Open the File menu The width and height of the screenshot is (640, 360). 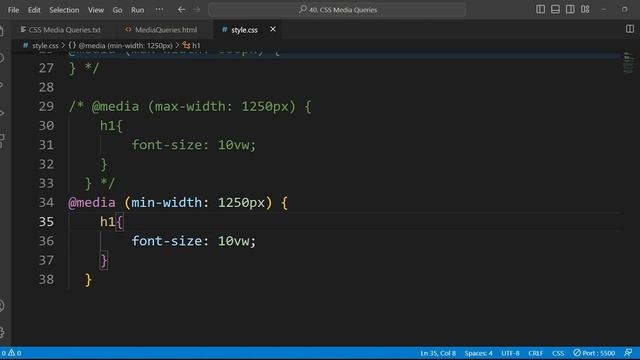click(13, 10)
